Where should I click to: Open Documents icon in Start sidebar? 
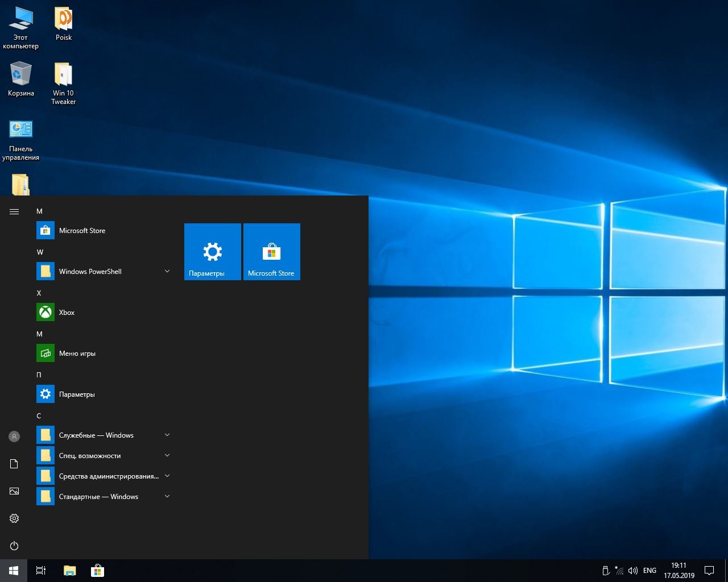click(x=14, y=464)
